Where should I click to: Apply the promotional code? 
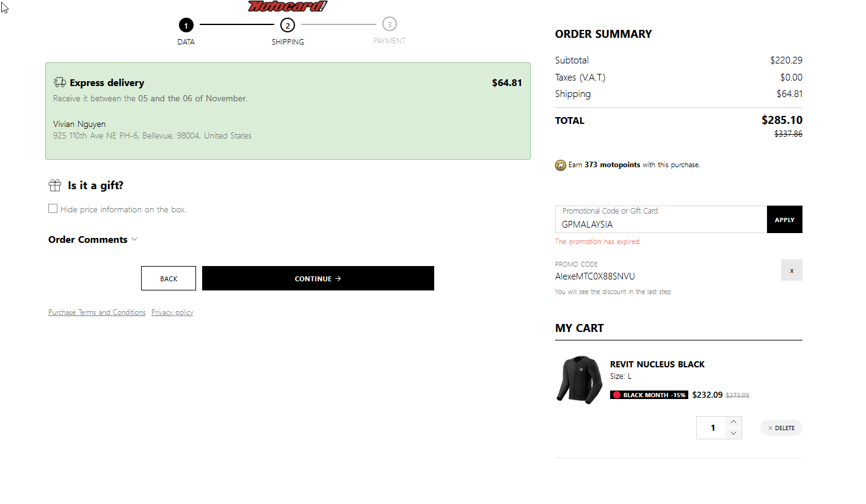click(784, 220)
